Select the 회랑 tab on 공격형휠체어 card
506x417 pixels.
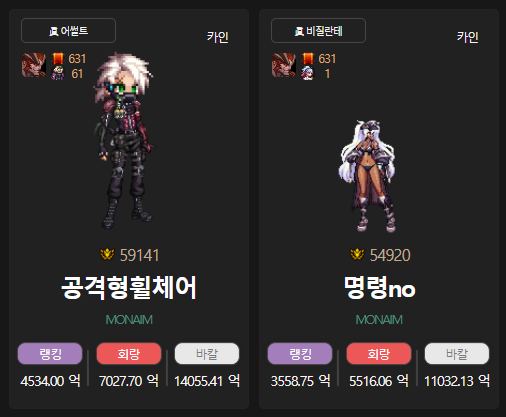129,354
